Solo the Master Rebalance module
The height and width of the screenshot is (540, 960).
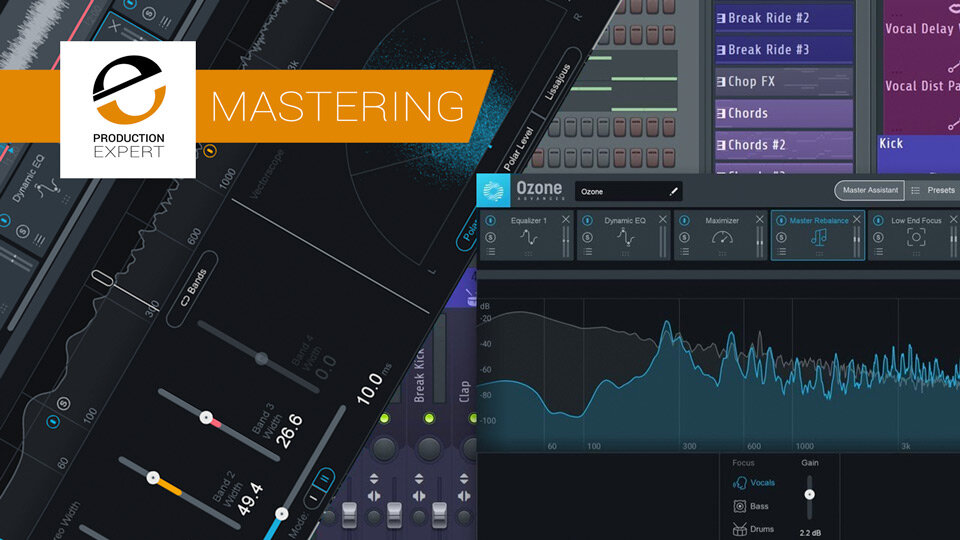click(x=781, y=238)
